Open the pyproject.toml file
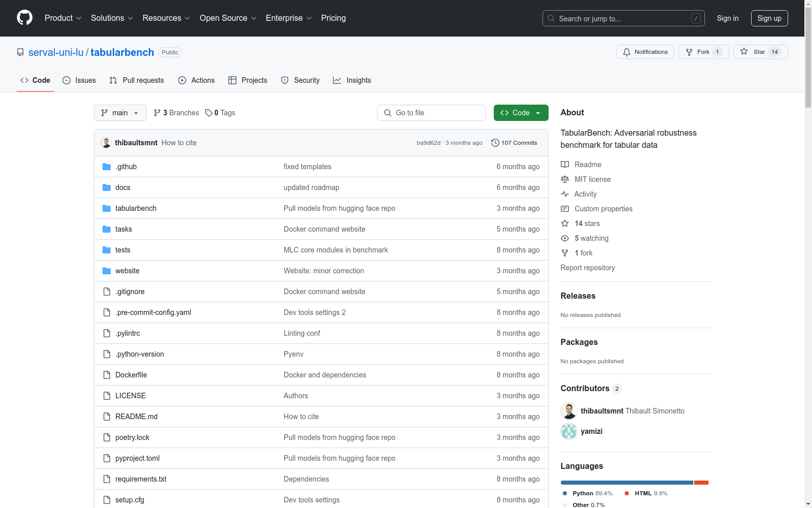 pos(138,458)
